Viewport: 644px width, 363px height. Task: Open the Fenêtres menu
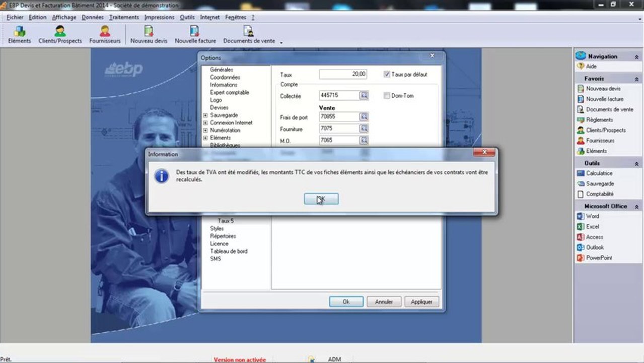click(x=236, y=17)
